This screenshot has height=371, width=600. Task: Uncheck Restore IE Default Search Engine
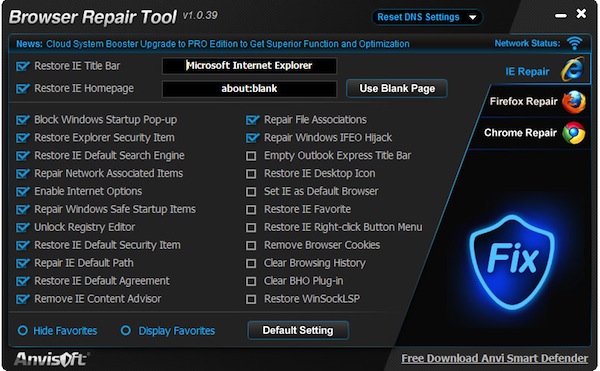(x=23, y=156)
